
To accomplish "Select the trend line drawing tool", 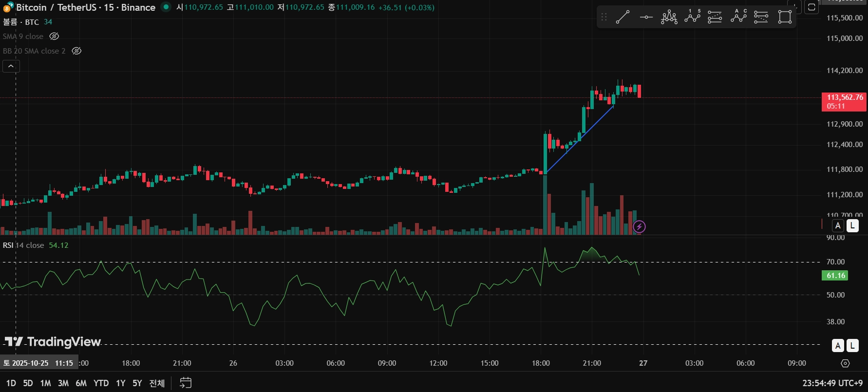I will click(623, 17).
